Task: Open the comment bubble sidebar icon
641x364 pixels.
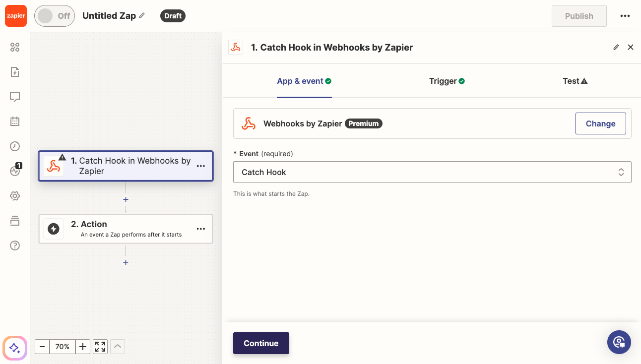Action: 15,97
